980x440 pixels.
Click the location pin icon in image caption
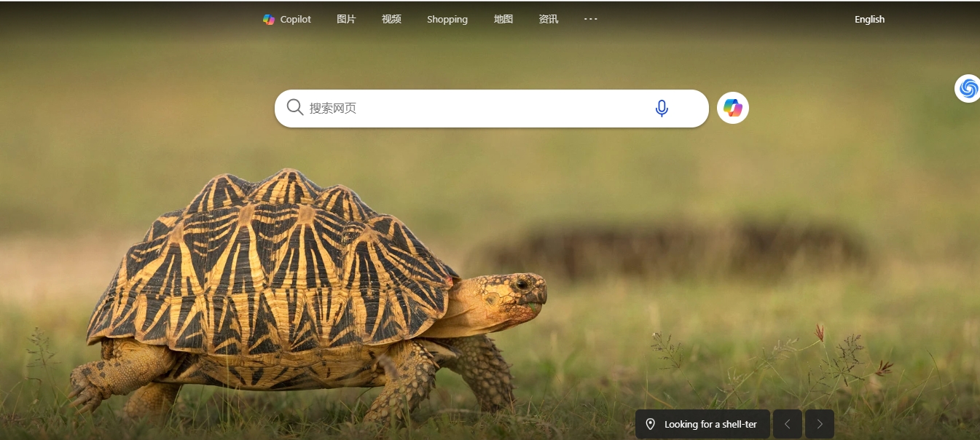pos(651,424)
